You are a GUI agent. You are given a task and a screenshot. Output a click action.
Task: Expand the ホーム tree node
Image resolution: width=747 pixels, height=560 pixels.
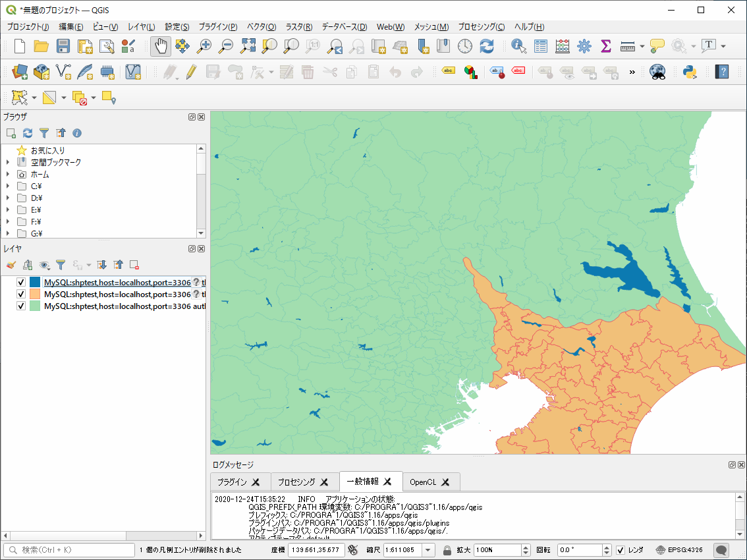[x=8, y=174]
